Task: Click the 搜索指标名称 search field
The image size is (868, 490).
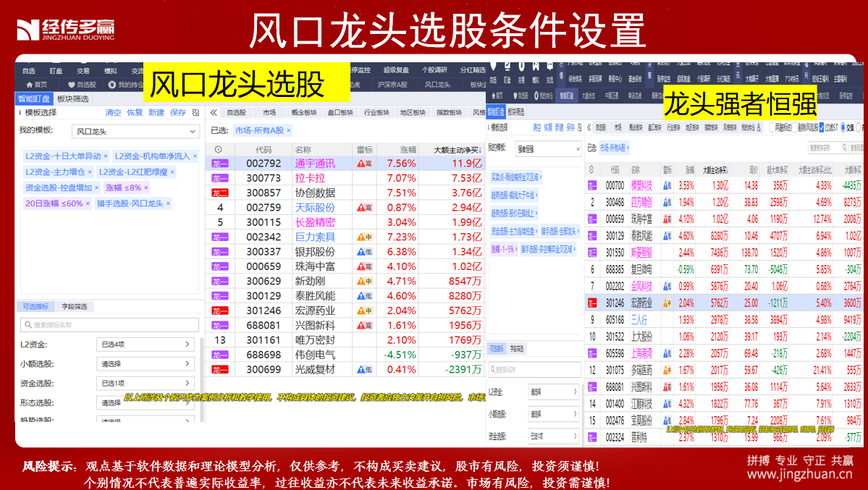Action: (109, 325)
